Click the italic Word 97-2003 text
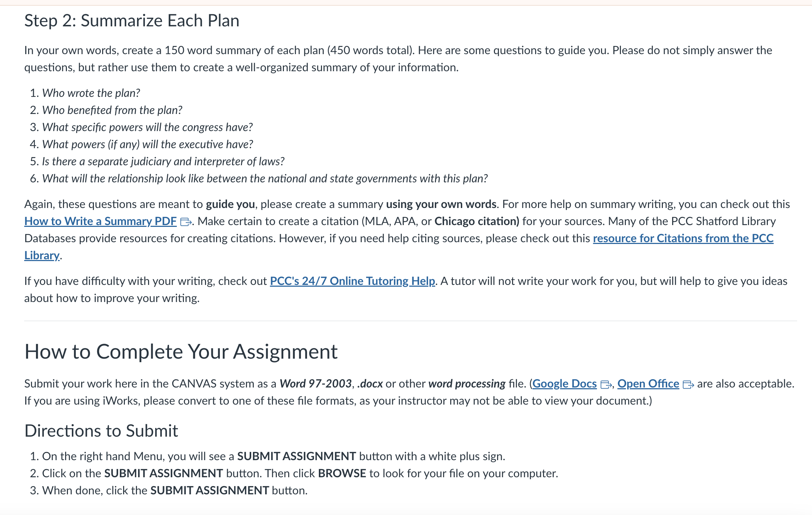Image resolution: width=812 pixels, height=515 pixels. point(316,384)
